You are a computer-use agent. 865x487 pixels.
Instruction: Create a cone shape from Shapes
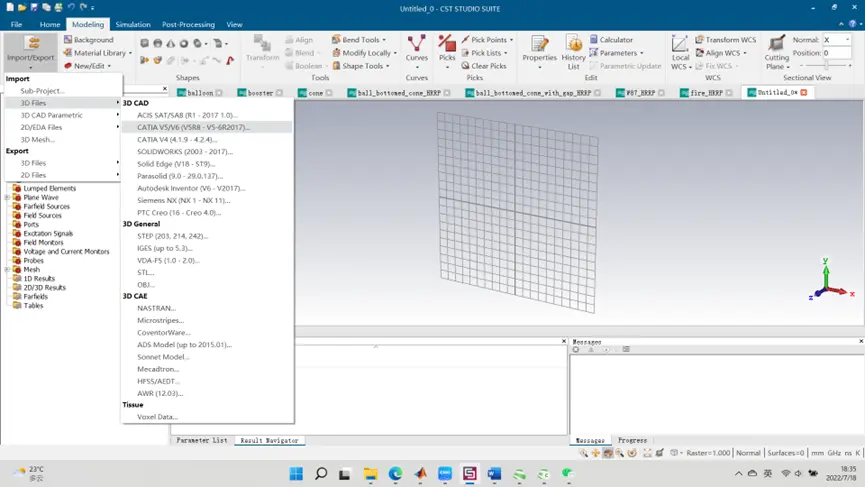pos(171,43)
